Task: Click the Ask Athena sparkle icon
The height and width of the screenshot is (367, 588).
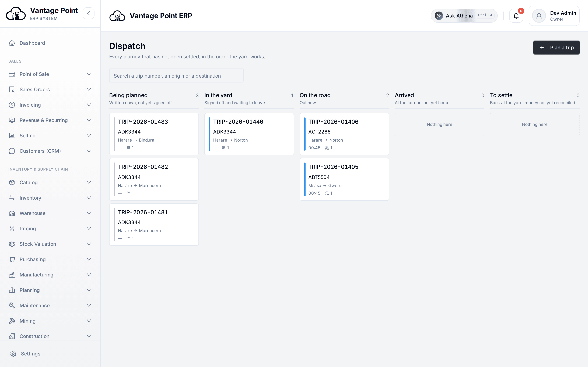Action: point(439,16)
